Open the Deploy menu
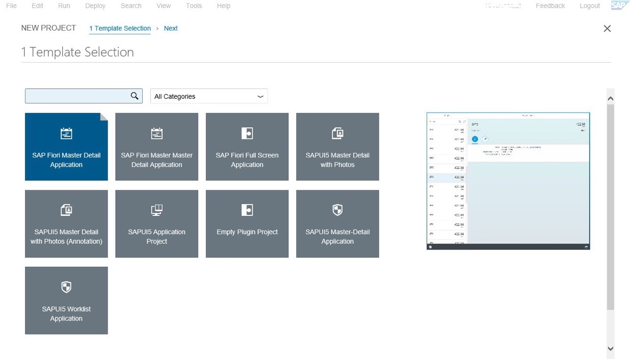This screenshot has height=364, width=632. (x=95, y=6)
